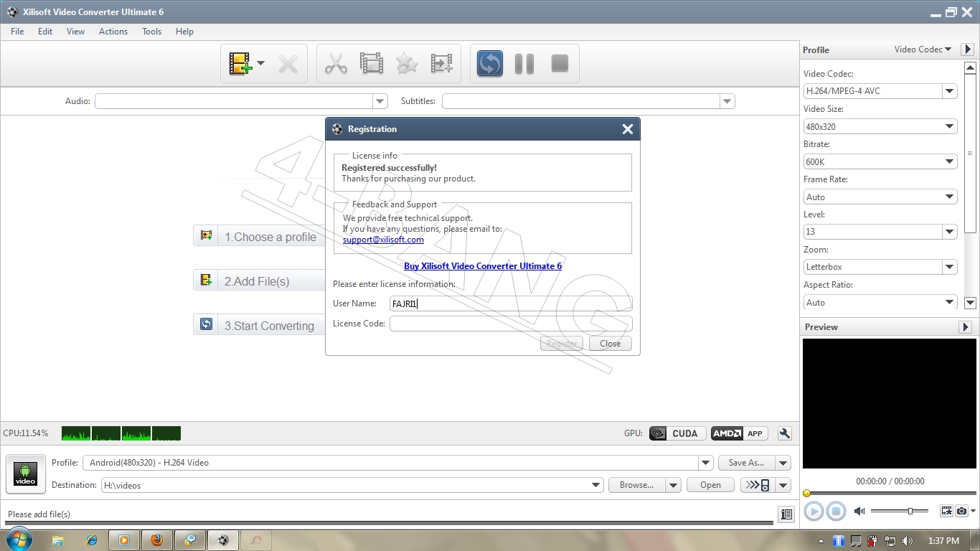Viewport: 980px width, 551px height.
Task: Open the Edit menu
Action: click(x=45, y=32)
